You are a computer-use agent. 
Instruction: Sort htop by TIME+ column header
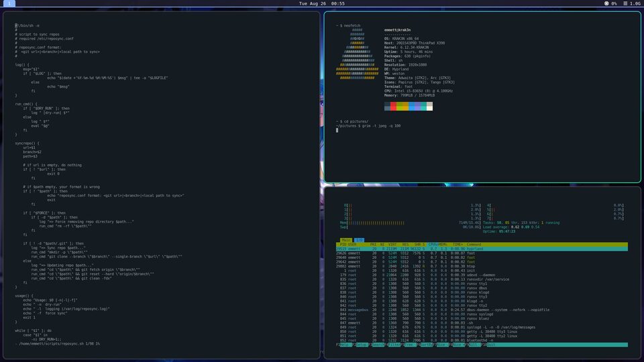tap(458, 245)
